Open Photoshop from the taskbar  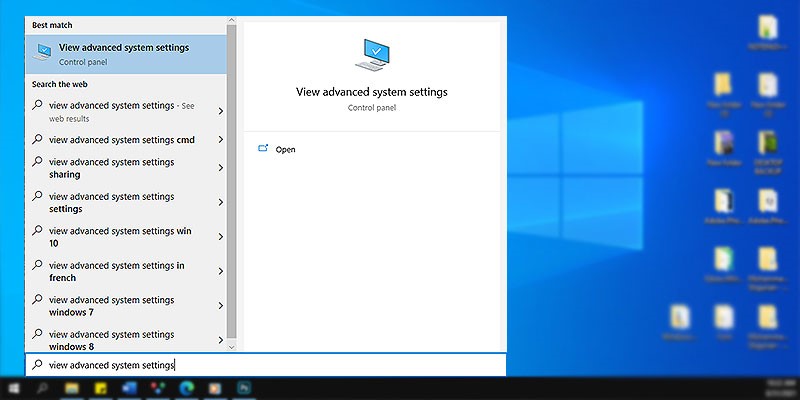244,389
